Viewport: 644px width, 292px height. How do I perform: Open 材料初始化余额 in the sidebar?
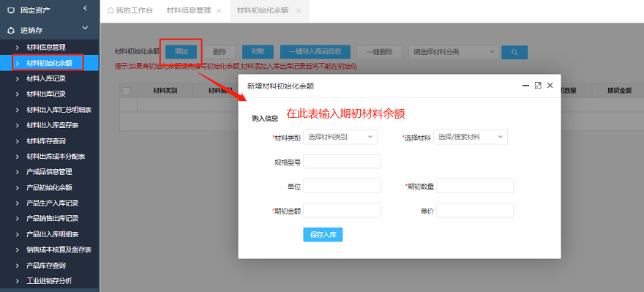[x=49, y=63]
